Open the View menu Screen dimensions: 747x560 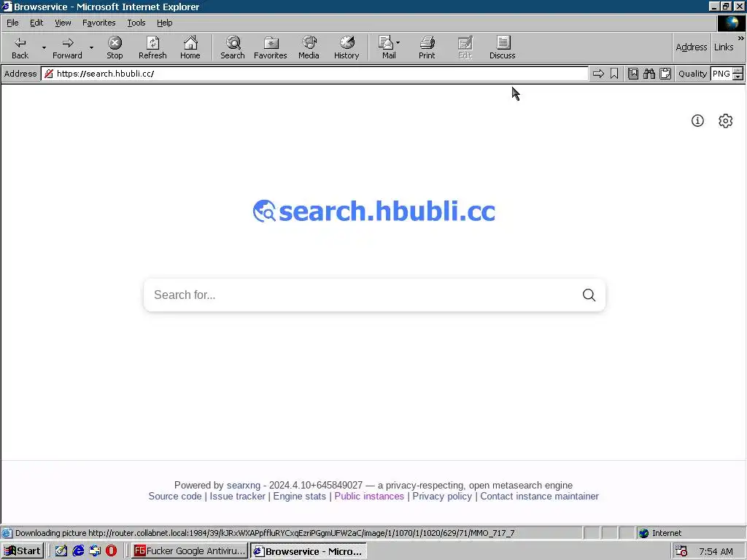[x=63, y=23]
